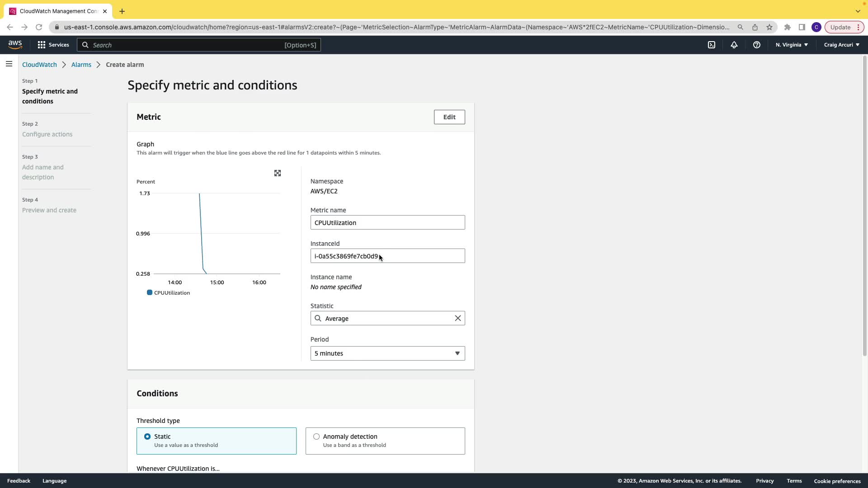This screenshot has width=868, height=488.
Task: Bookmark this page with star icon
Action: coord(769,27)
